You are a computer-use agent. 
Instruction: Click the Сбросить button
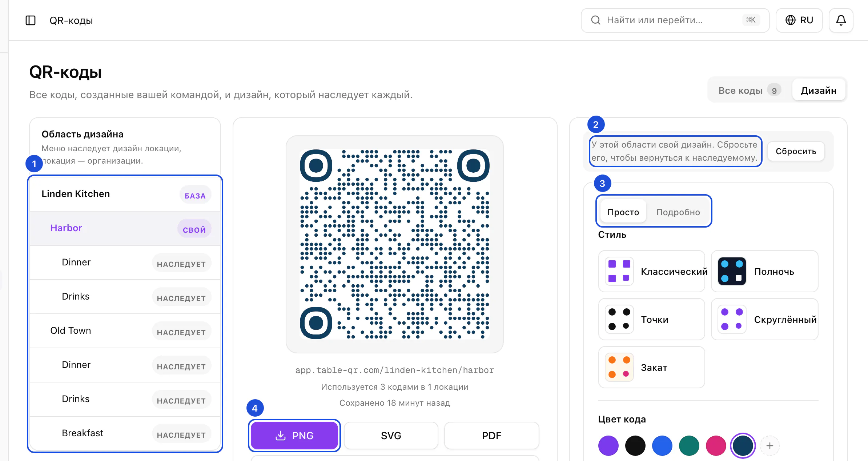(x=796, y=151)
